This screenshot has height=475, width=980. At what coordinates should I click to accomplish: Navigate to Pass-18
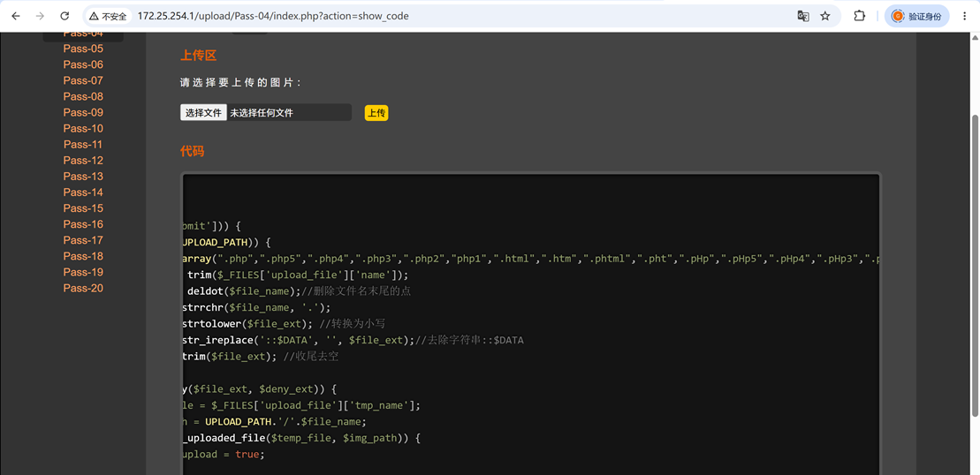coord(83,256)
